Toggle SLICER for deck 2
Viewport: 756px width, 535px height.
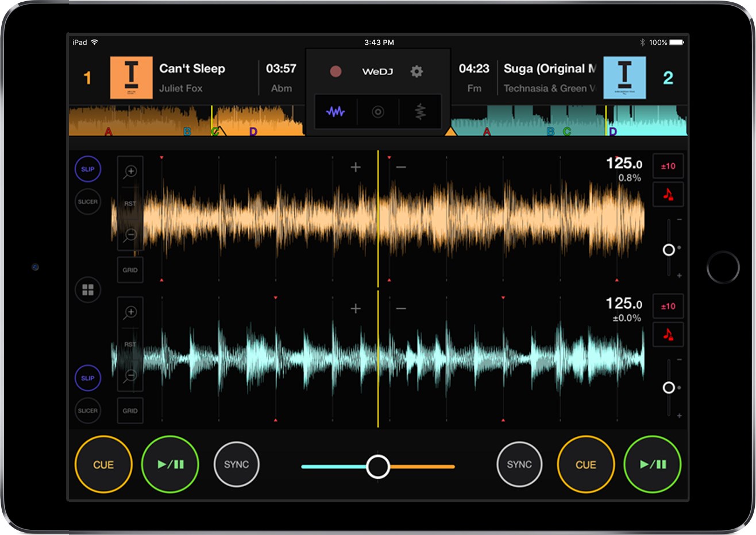coord(88,410)
